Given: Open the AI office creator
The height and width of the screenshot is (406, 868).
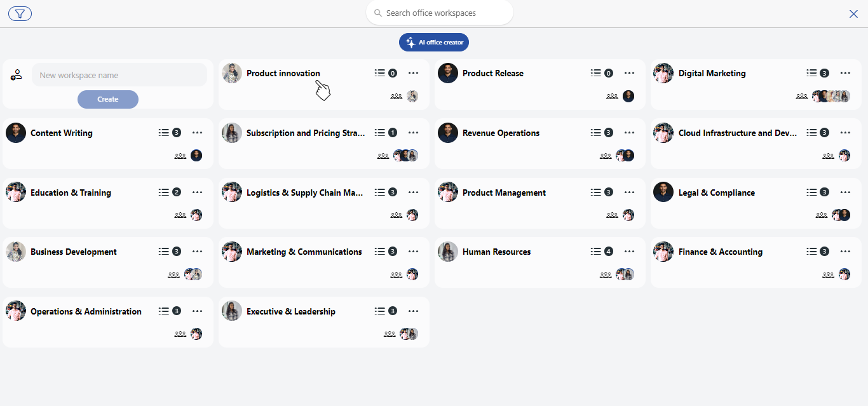Looking at the screenshot, I should point(434,43).
